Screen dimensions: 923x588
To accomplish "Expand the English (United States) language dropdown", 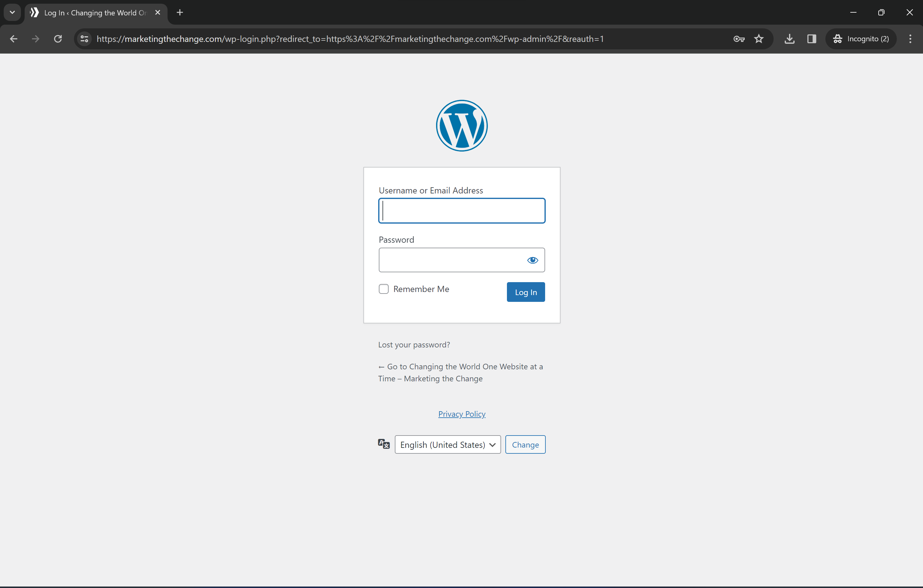I will point(448,445).
